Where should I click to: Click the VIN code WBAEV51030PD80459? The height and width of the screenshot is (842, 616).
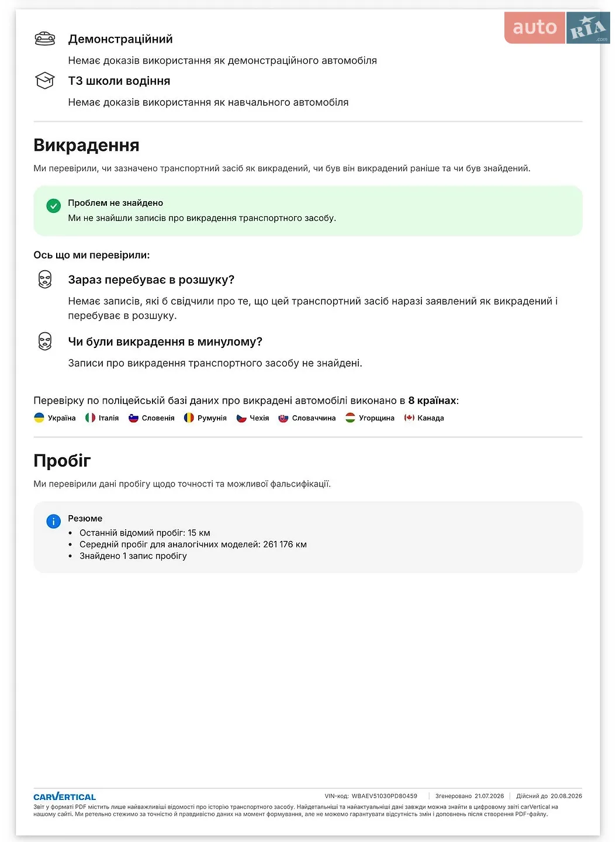385,796
